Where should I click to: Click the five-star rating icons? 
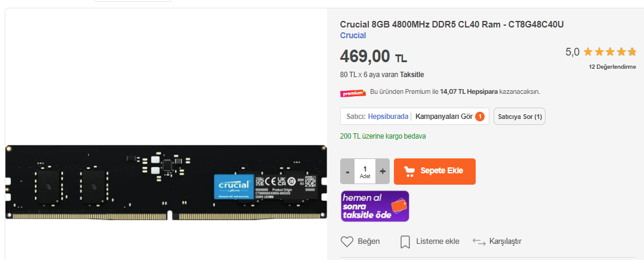(609, 52)
